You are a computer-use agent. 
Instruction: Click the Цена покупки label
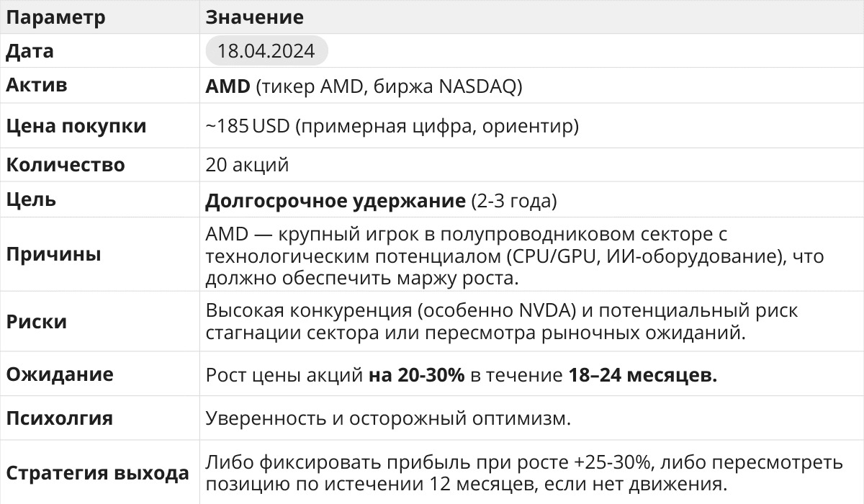click(x=76, y=126)
